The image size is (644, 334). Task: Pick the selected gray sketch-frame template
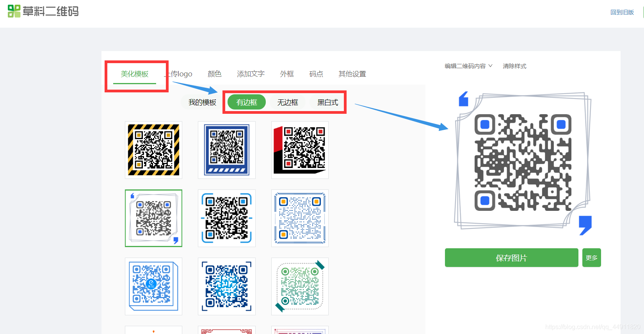coord(154,218)
